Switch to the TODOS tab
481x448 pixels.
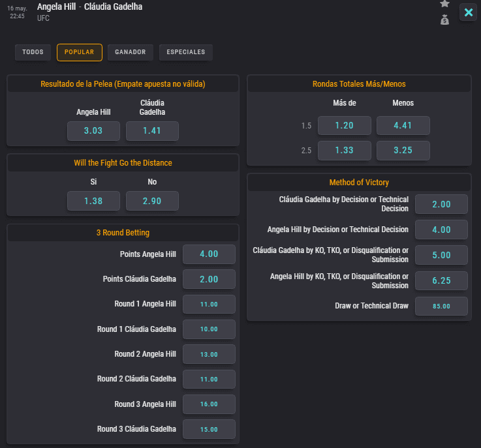pos(33,52)
